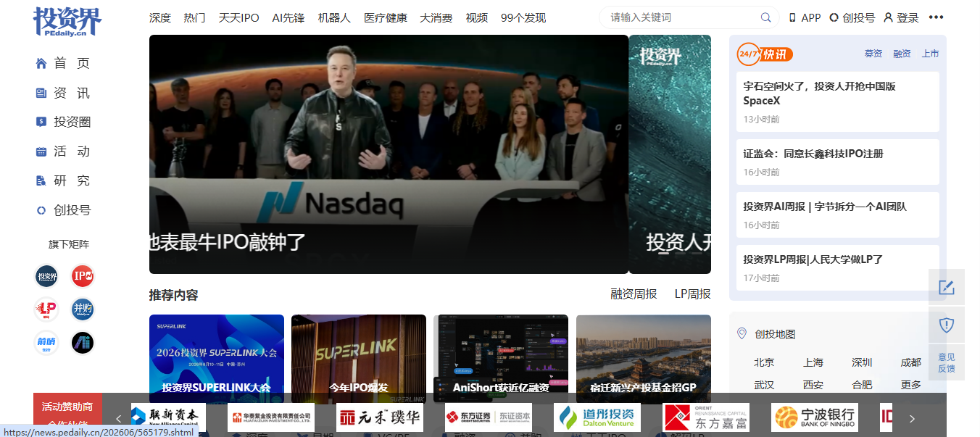The width and height of the screenshot is (980, 437).
Task: Open the 融资周报 link
Action: [634, 294]
